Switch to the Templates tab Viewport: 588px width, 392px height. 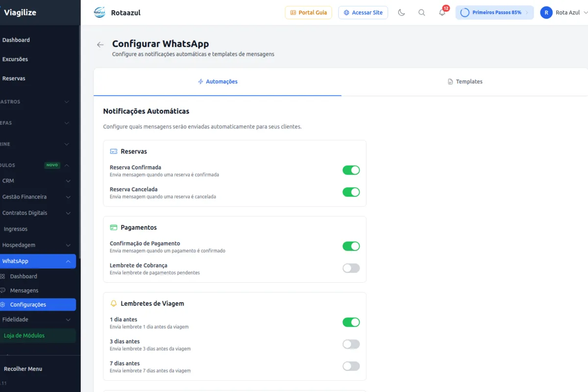[465, 82]
